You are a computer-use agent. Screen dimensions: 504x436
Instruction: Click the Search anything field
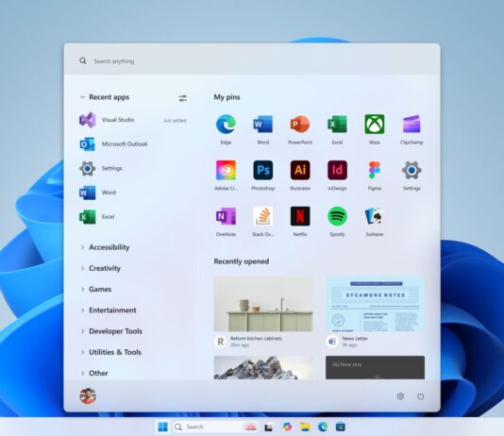click(252, 60)
